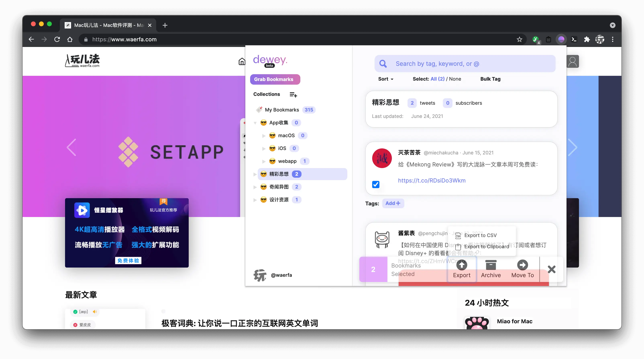
Task: Bookmark this page with the star icon
Action: pos(520,39)
